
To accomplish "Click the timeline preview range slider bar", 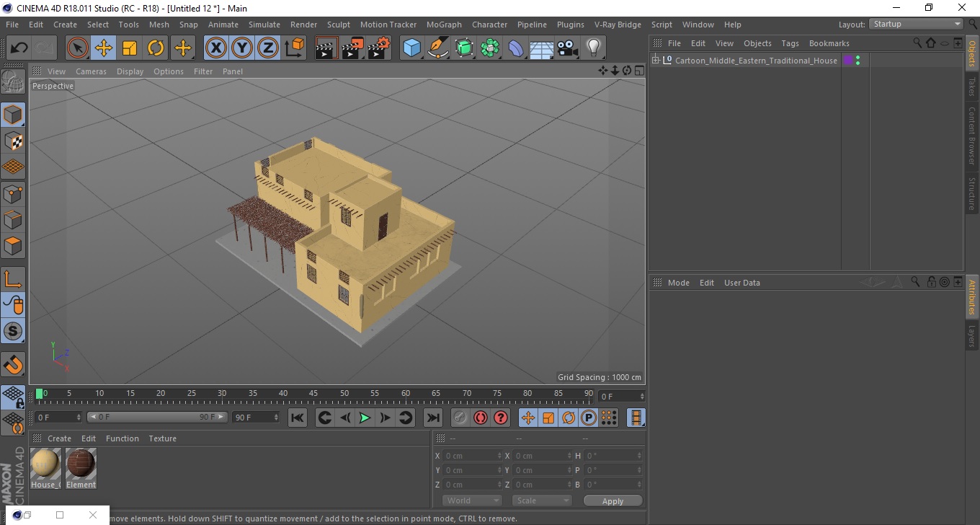I will (157, 417).
